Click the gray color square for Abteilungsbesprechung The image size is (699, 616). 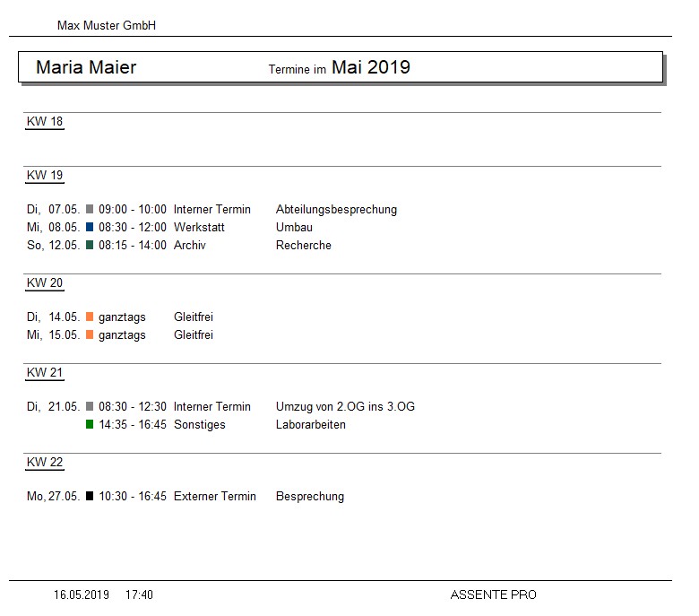(x=90, y=209)
